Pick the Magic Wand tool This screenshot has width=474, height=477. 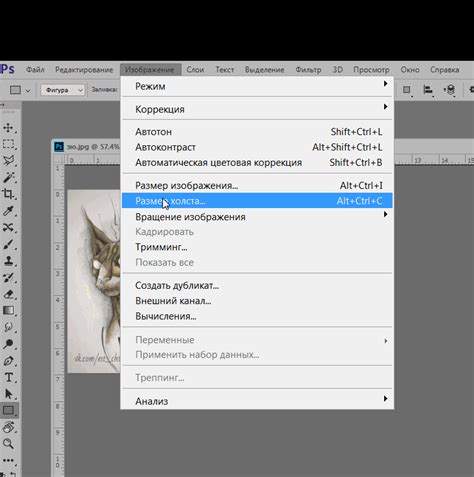tap(9, 177)
